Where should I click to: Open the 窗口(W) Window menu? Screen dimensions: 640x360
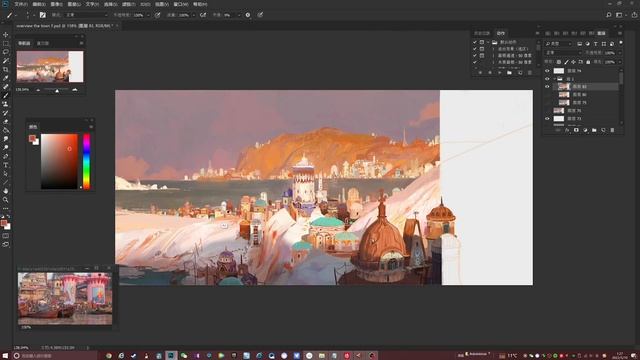click(181, 4)
